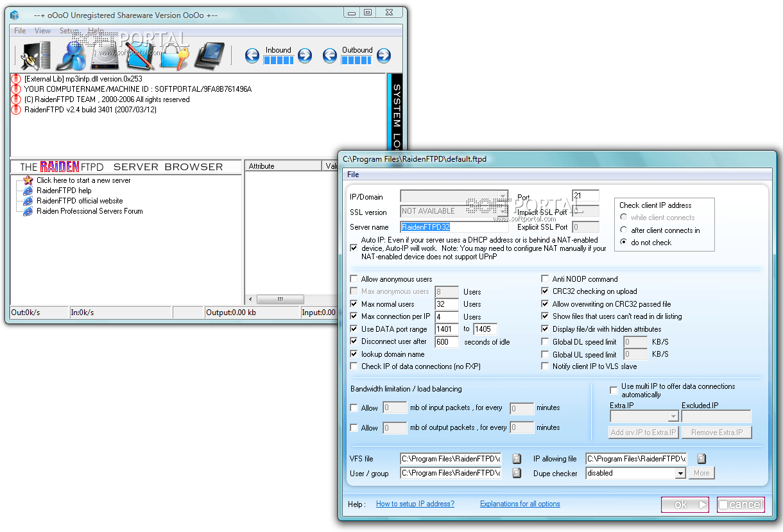Enable Anti NOOP command
The height and width of the screenshot is (532, 783).
tap(546, 279)
